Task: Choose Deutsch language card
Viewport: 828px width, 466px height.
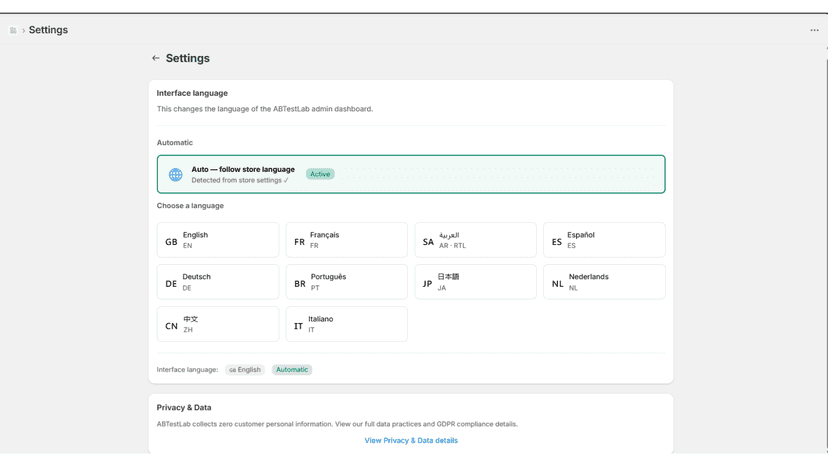Action: pyautogui.click(x=218, y=282)
